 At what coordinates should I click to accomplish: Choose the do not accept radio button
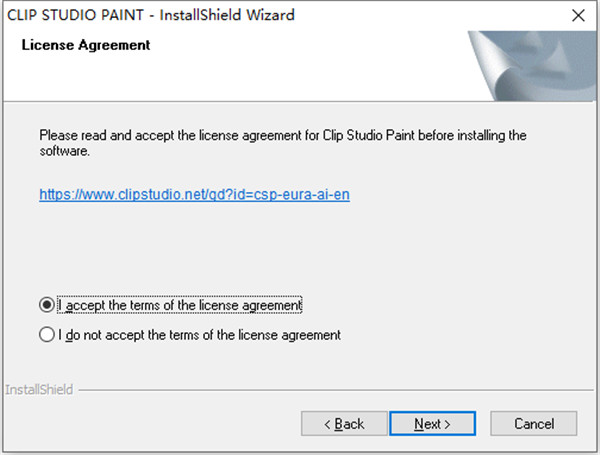47,335
